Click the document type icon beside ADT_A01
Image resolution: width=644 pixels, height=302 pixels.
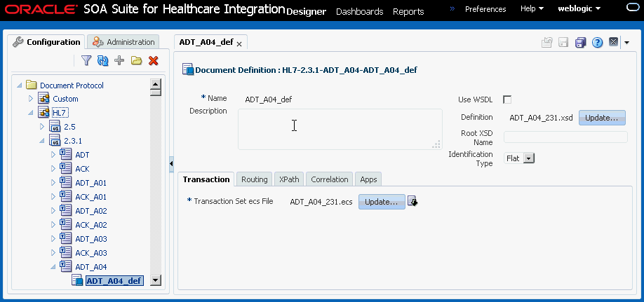tap(66, 182)
